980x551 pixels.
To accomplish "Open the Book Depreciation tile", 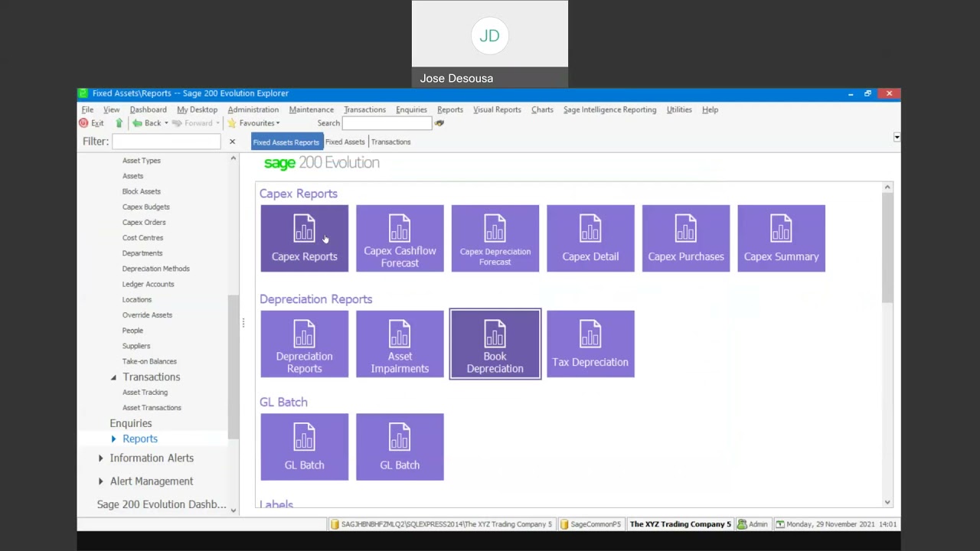I will (495, 344).
